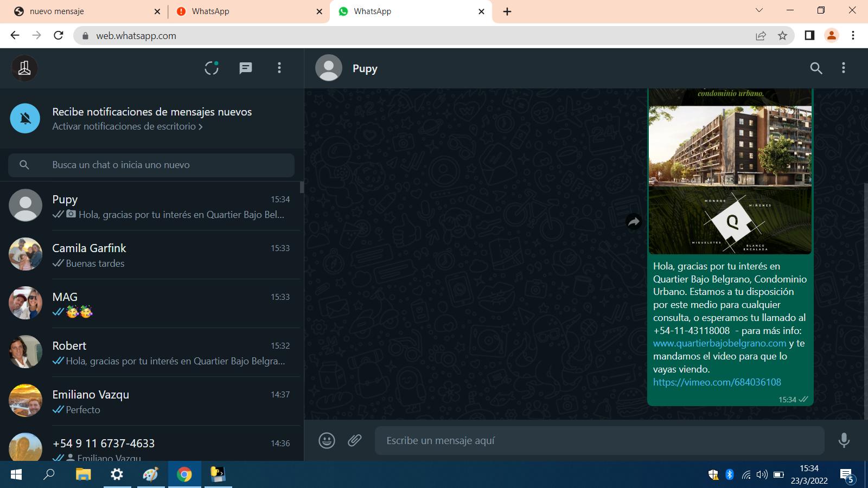Open own profile avatar picture

24,68
